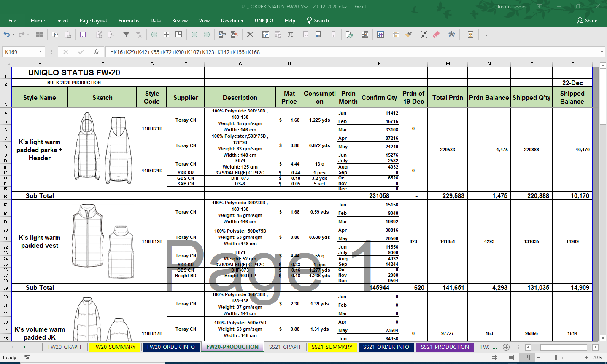This screenshot has height=364, width=607.
Task: Open the Formulas ribbon tab
Action: 129,20
